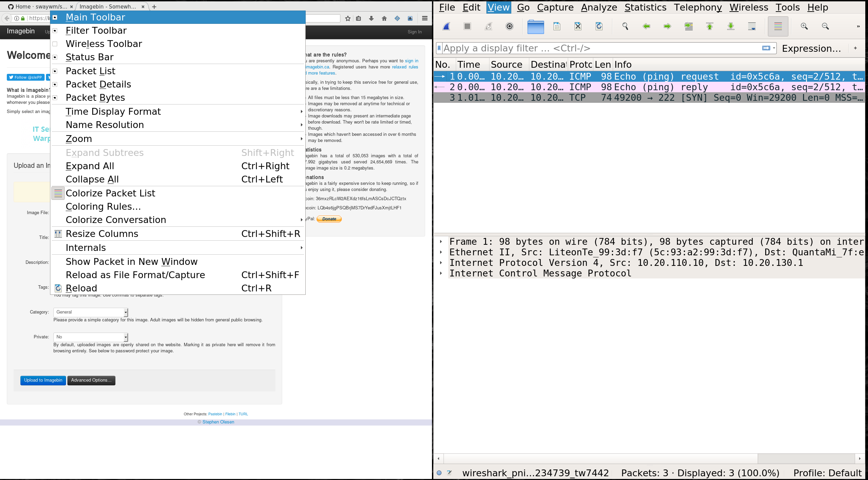Apply display filter arrow button
The image size is (868, 480).
[x=766, y=48]
